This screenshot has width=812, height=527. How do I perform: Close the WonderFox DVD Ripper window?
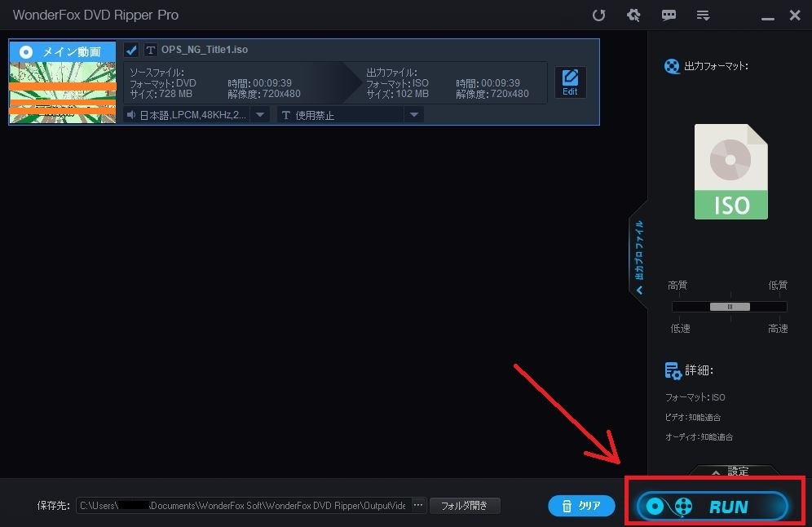[795, 15]
